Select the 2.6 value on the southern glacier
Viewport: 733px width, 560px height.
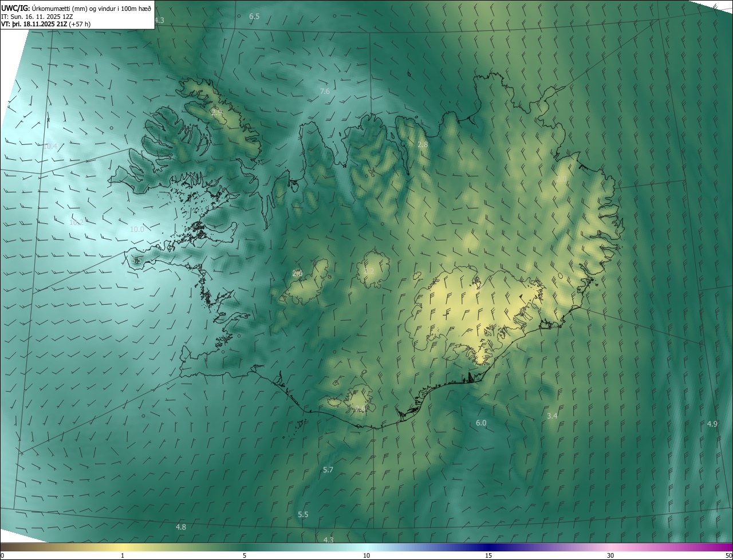pos(360,409)
